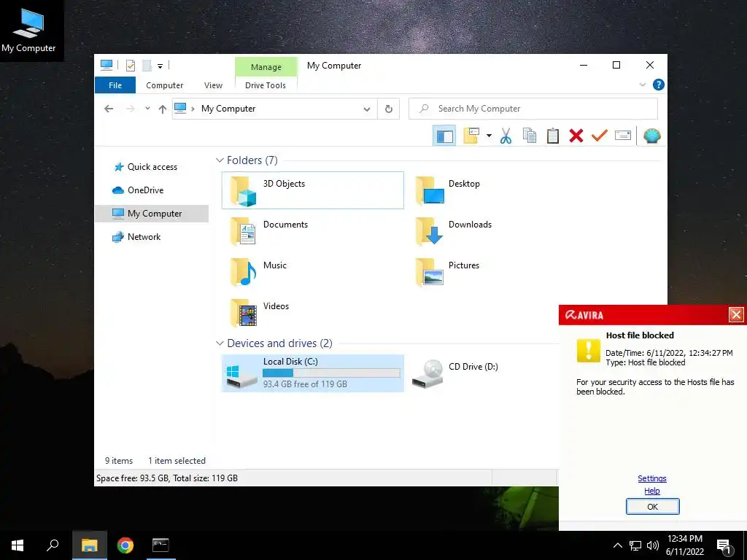Select Quick access in navigation pane
This screenshot has height=560, width=747.
click(x=152, y=167)
